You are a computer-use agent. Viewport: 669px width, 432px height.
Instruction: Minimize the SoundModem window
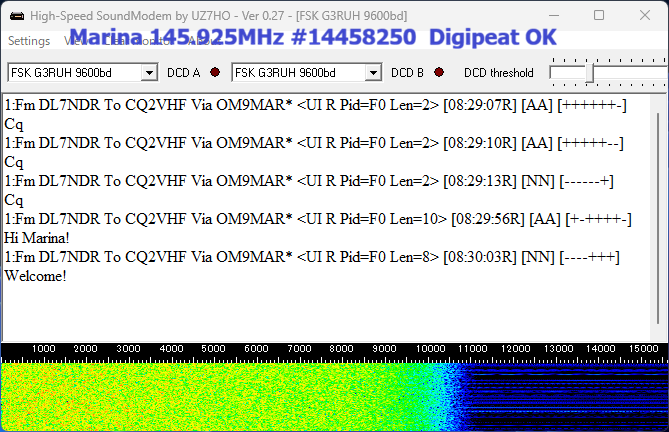coord(554,15)
